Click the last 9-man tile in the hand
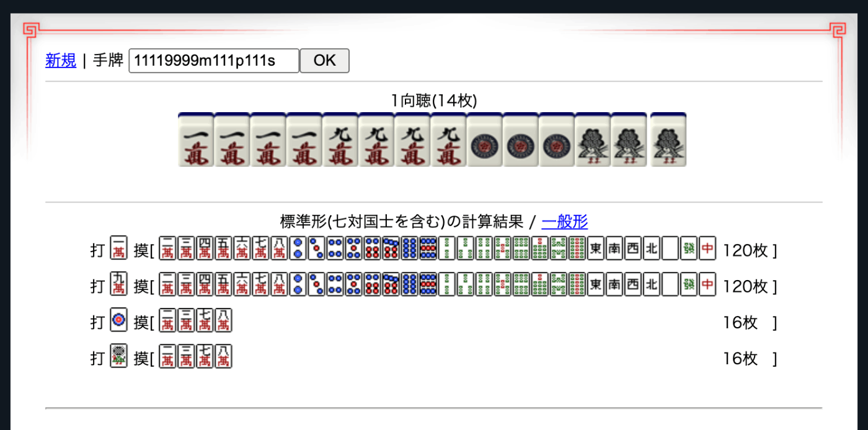 (x=448, y=139)
